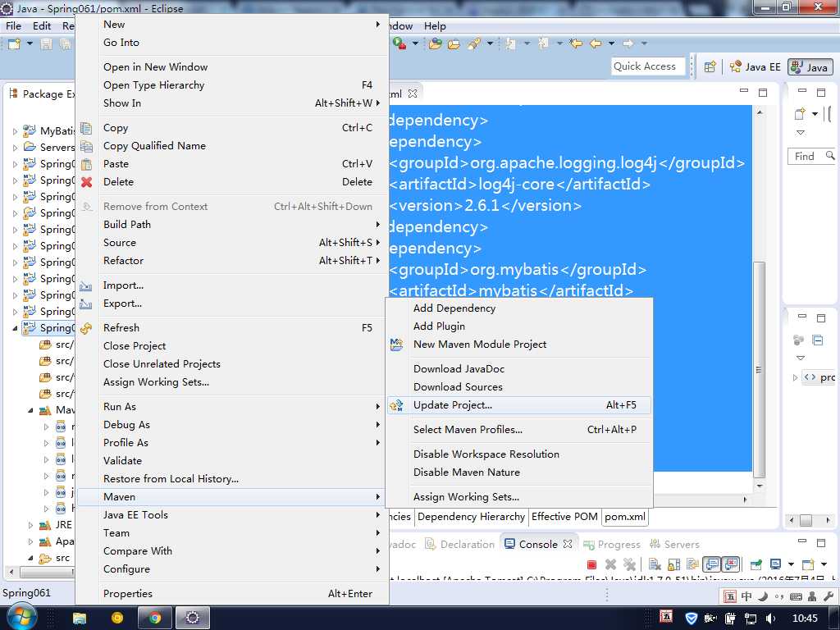Click Refresh in the context menu

pos(231,328)
